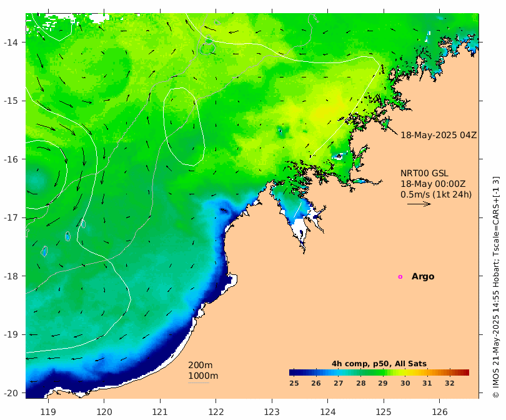Click the latitude axis label -14

tap(11, 42)
